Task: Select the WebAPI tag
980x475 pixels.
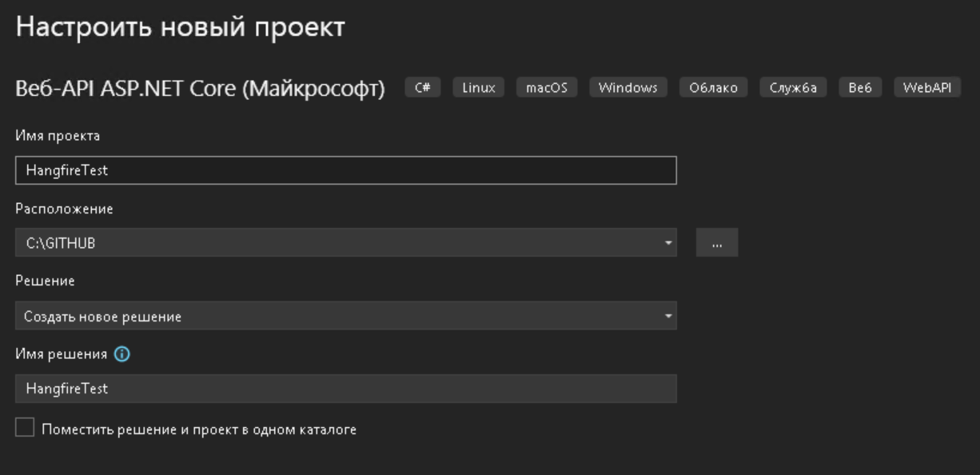Action: (926, 88)
